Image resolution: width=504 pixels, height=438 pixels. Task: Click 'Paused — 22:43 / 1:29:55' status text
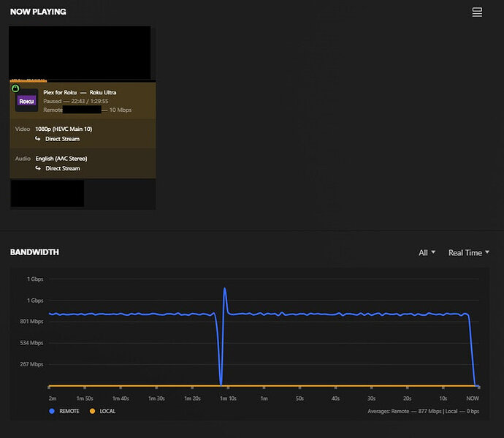point(76,101)
